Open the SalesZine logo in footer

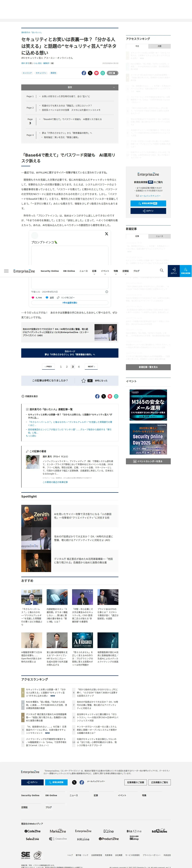pos(32,839)
